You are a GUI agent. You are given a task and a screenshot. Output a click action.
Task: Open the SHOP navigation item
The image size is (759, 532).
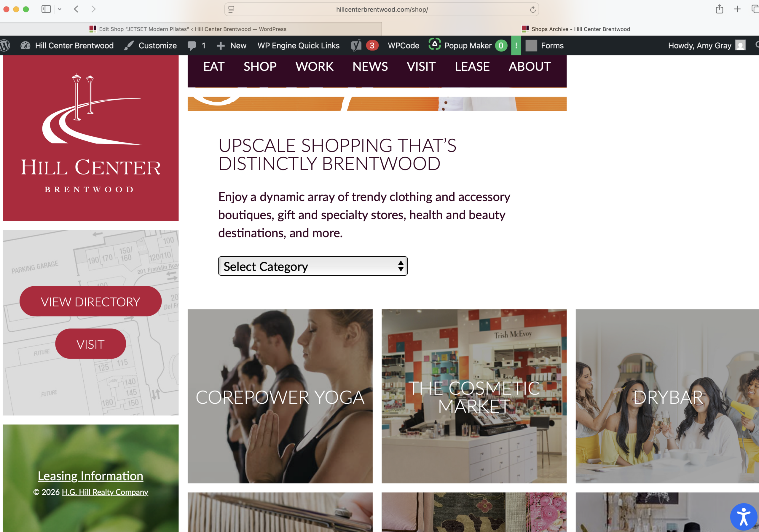[x=260, y=66]
